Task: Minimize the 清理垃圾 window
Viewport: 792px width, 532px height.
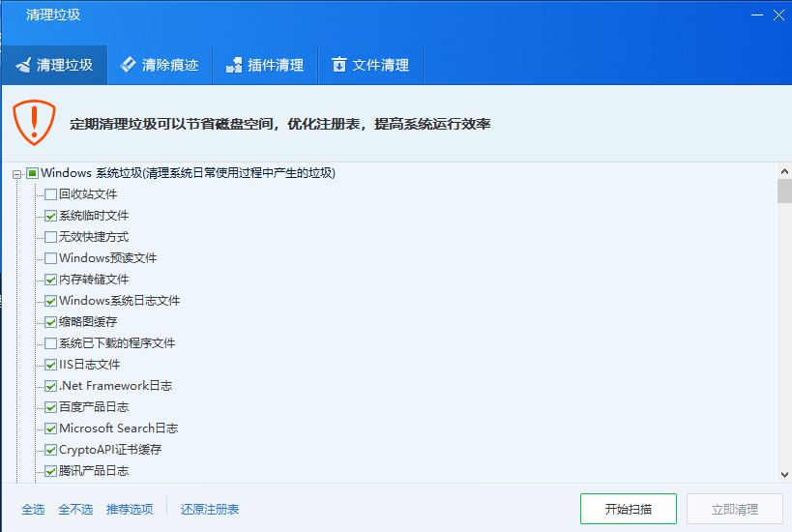Action: tap(756, 15)
